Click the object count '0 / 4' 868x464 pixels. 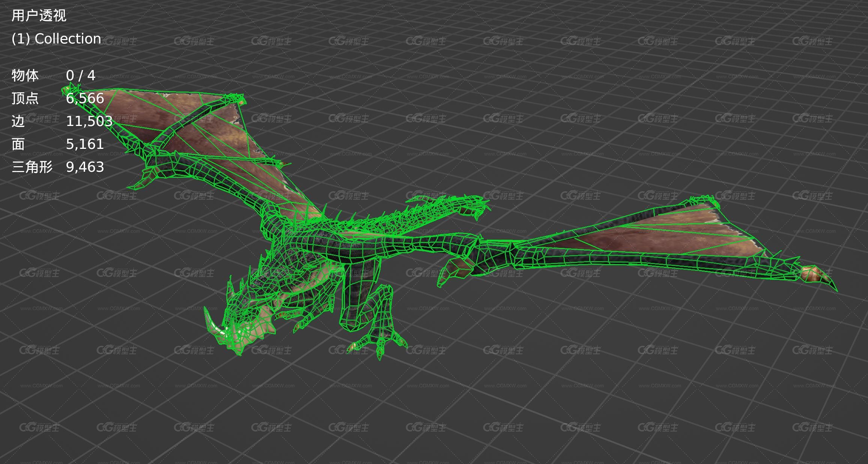coord(81,75)
